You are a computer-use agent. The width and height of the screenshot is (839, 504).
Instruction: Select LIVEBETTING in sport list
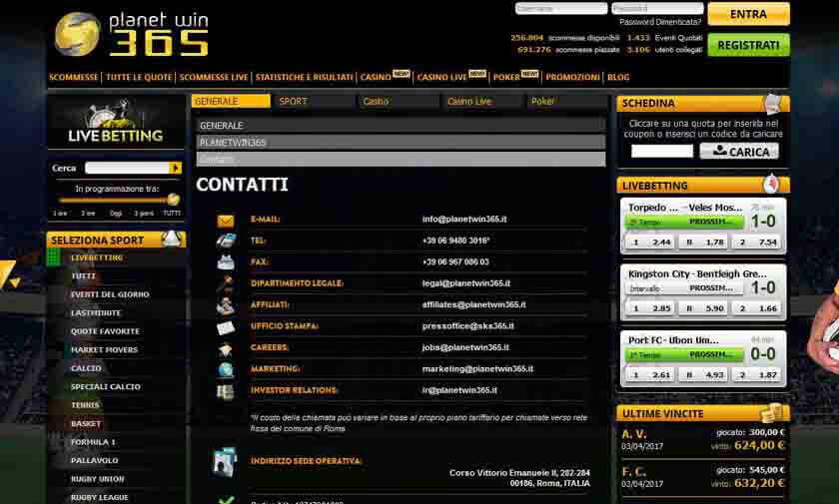[x=97, y=257]
